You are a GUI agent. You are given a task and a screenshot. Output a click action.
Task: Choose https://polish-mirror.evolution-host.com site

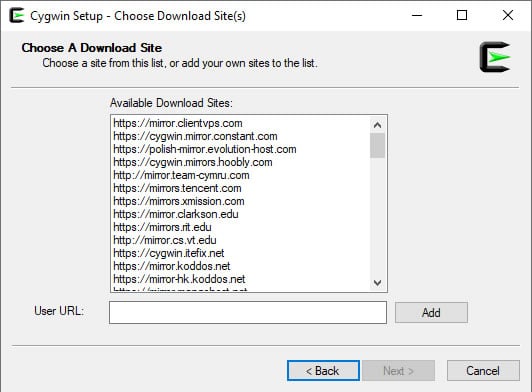click(205, 149)
